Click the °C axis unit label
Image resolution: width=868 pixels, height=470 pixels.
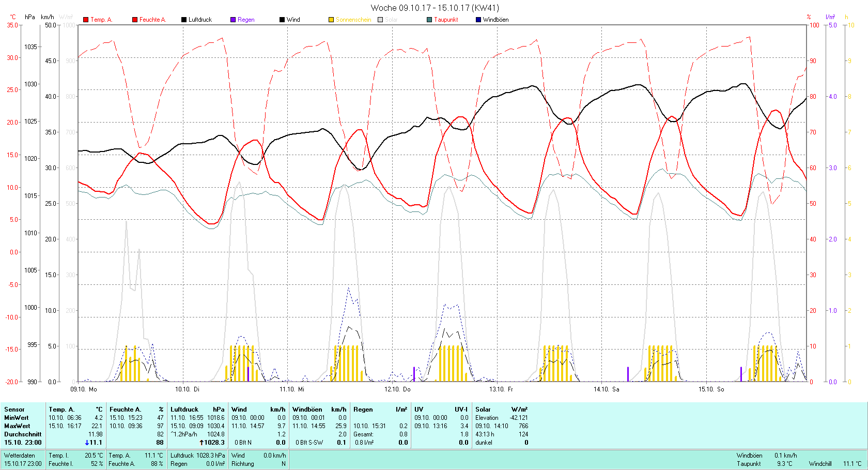click(13, 17)
